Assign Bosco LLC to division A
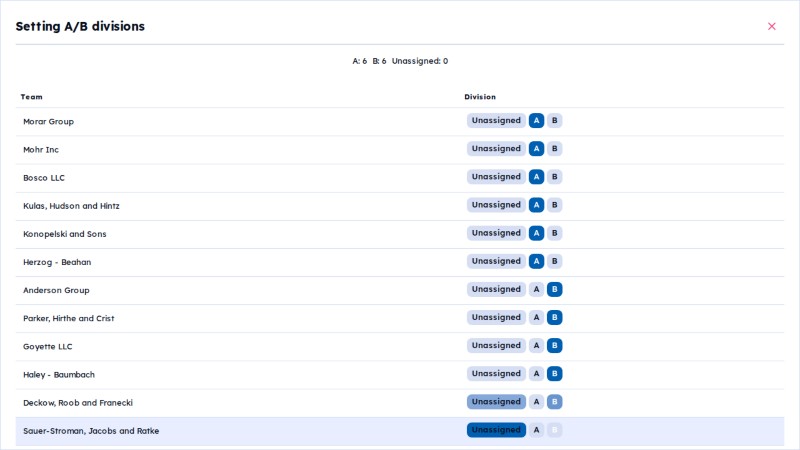 536,177
